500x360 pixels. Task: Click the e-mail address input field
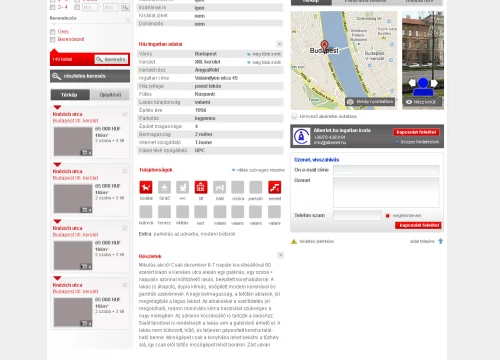[x=386, y=170]
